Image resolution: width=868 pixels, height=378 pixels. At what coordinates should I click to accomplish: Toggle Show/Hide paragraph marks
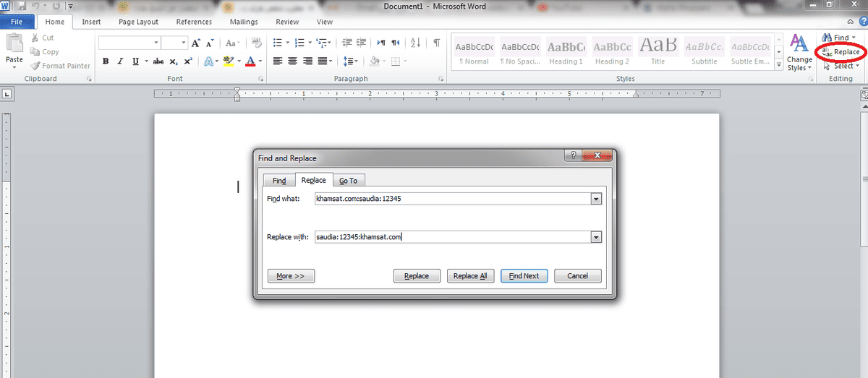437,43
